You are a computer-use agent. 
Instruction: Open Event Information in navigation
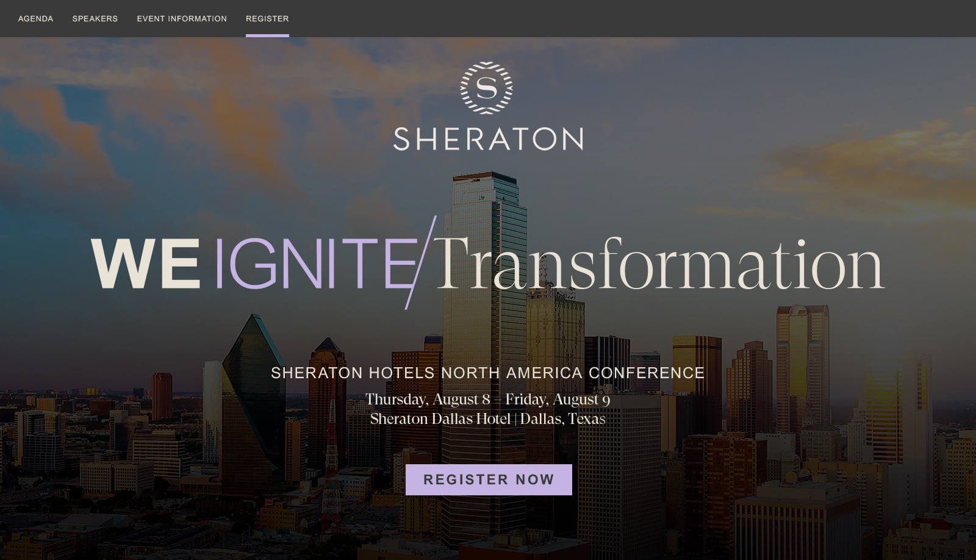tap(182, 19)
